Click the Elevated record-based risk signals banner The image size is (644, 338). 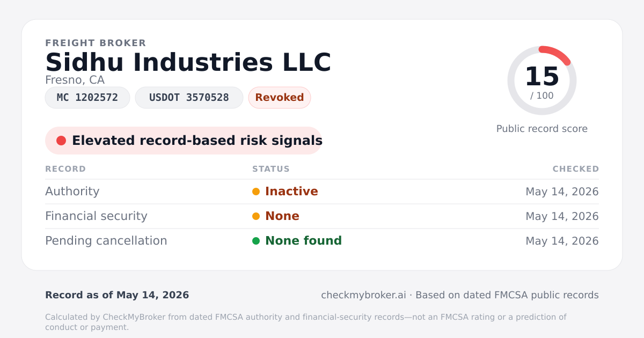click(184, 141)
